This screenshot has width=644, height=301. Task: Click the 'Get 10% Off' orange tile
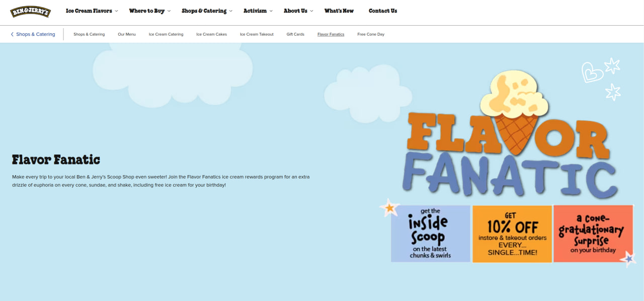click(512, 234)
